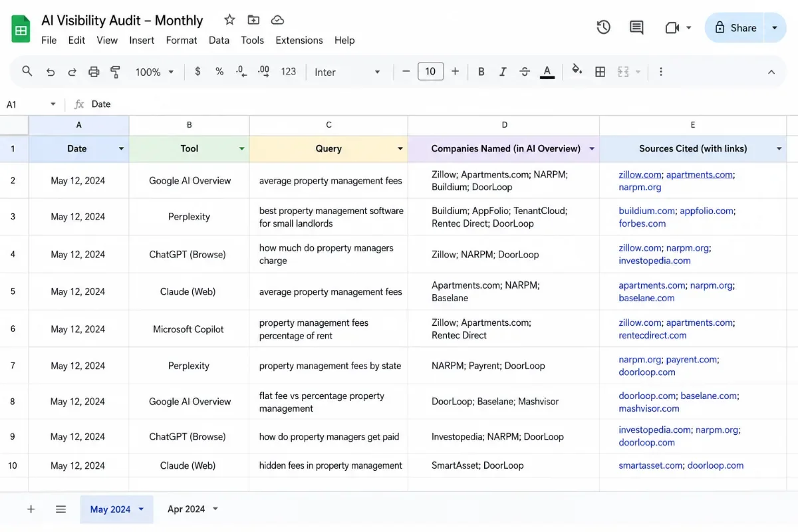Format as currency dollar icon
Screen dimensions: 798x532
198,72
